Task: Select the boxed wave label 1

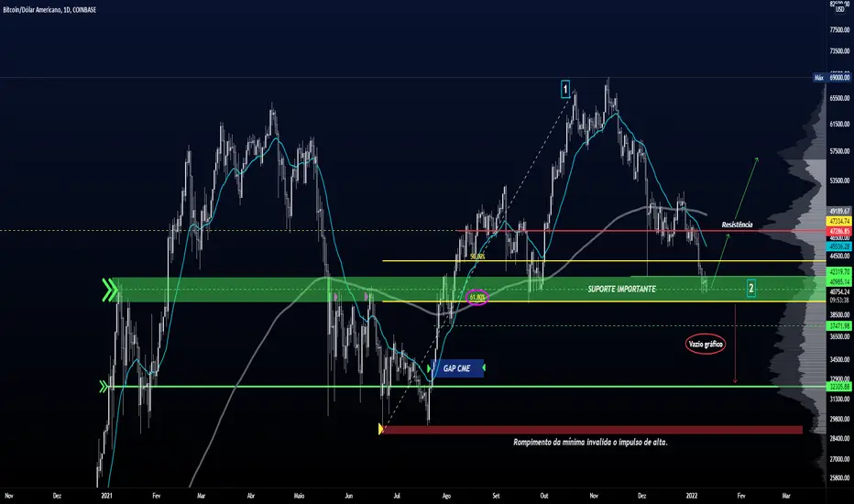Action: tap(565, 89)
